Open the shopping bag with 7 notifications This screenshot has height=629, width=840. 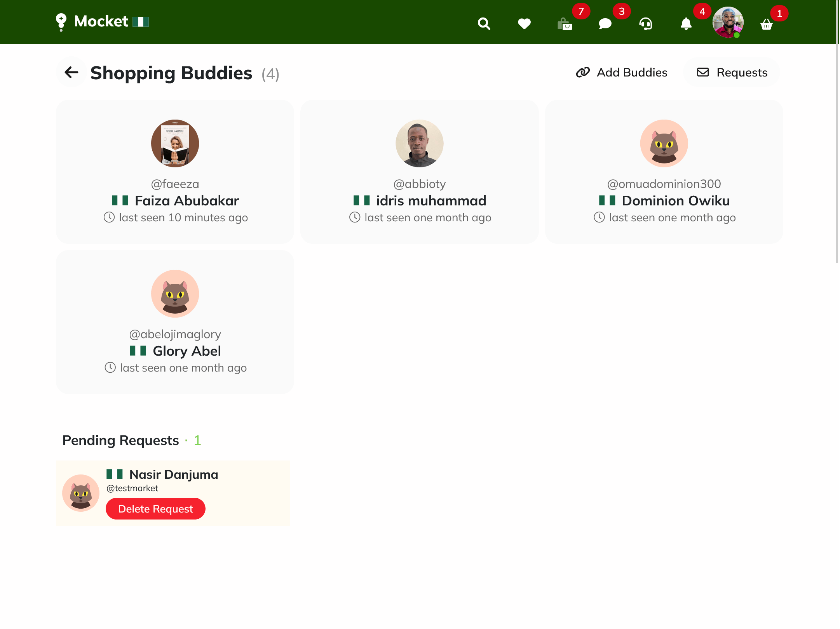pos(565,24)
